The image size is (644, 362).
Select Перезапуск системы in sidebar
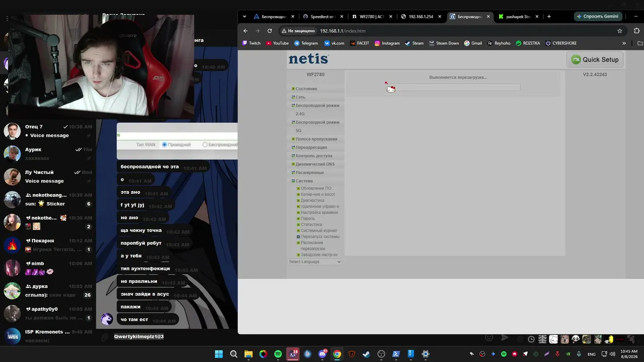320,237
